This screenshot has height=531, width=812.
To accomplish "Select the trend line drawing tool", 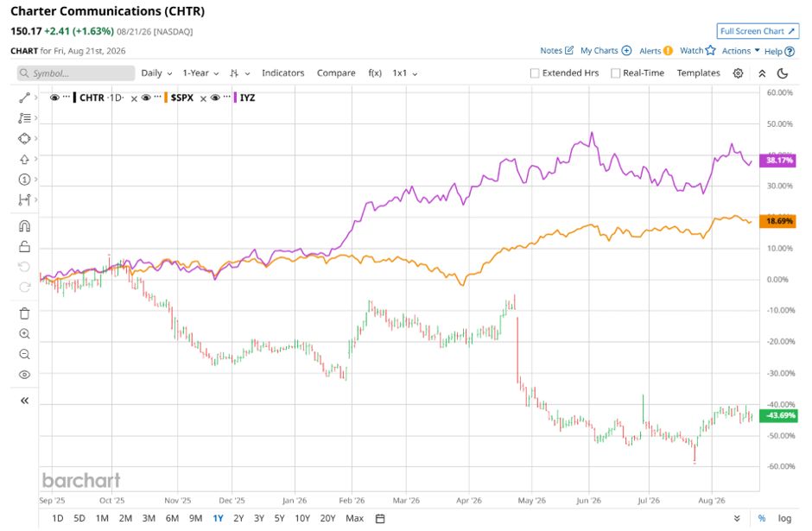I will coord(24,98).
